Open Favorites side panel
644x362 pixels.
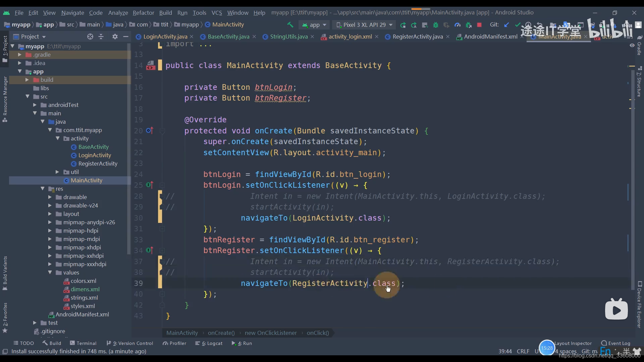[5, 318]
